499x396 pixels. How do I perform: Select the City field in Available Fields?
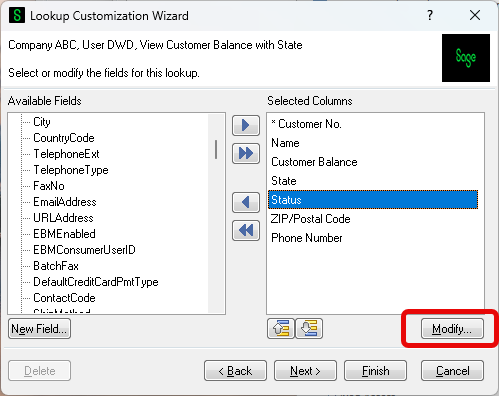(42, 122)
